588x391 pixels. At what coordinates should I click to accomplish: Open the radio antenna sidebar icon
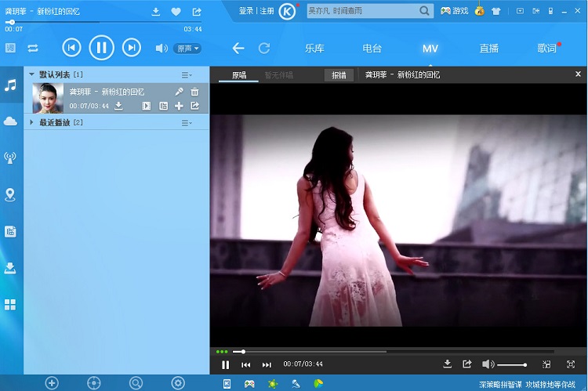click(10, 157)
